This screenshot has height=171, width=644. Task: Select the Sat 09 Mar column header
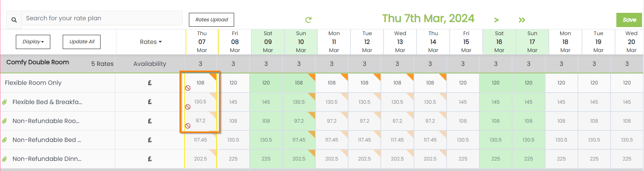pos(268,42)
